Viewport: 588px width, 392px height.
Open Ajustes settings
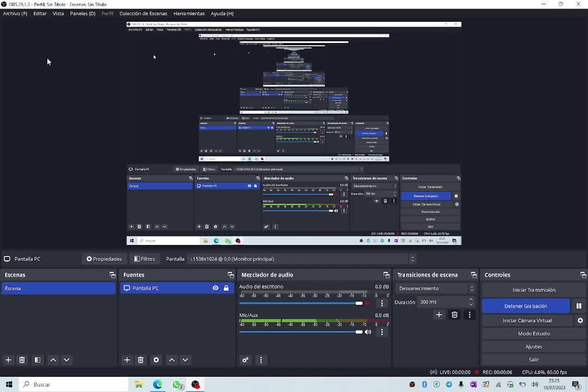pos(534,347)
